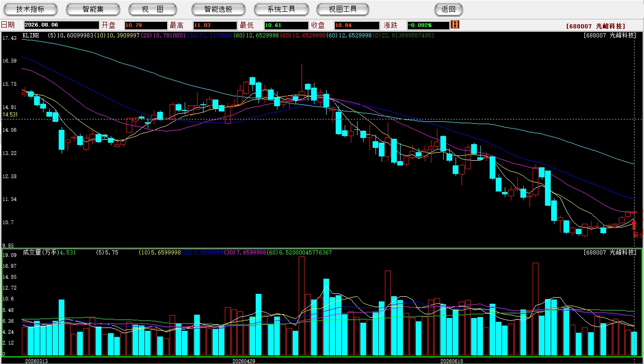The height and width of the screenshot is (364, 644).
Task: Click the 最高 value field 11.03
Action: pos(215,25)
